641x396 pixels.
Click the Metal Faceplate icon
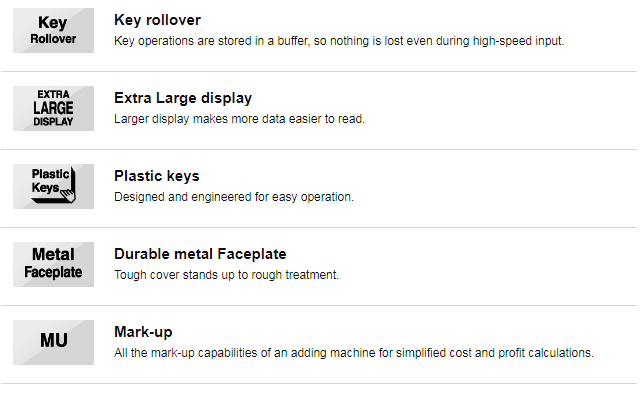click(53, 264)
